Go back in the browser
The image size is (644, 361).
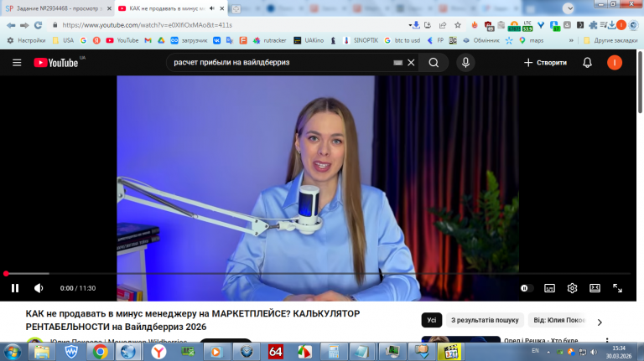(x=11, y=25)
